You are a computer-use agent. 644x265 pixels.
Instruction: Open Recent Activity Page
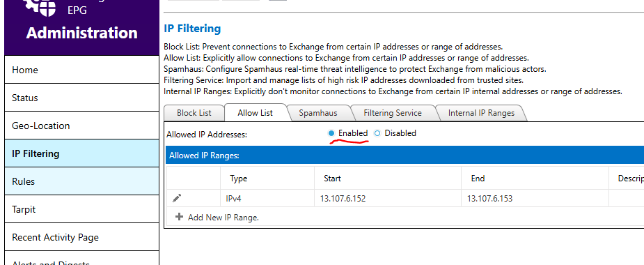click(81, 237)
